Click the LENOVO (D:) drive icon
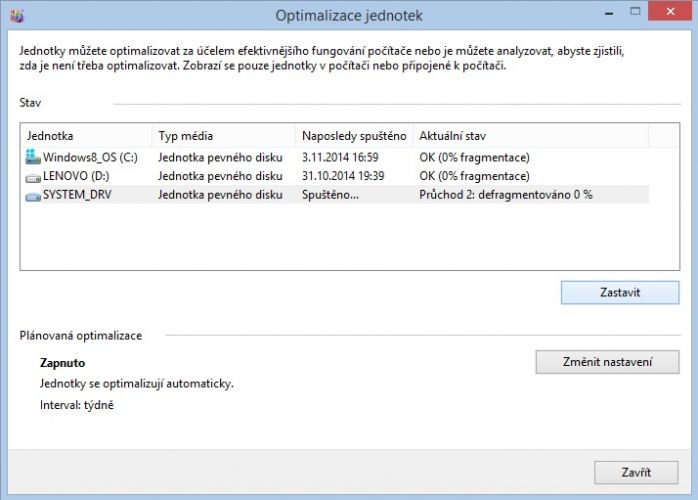698x500 pixels. coord(33,178)
